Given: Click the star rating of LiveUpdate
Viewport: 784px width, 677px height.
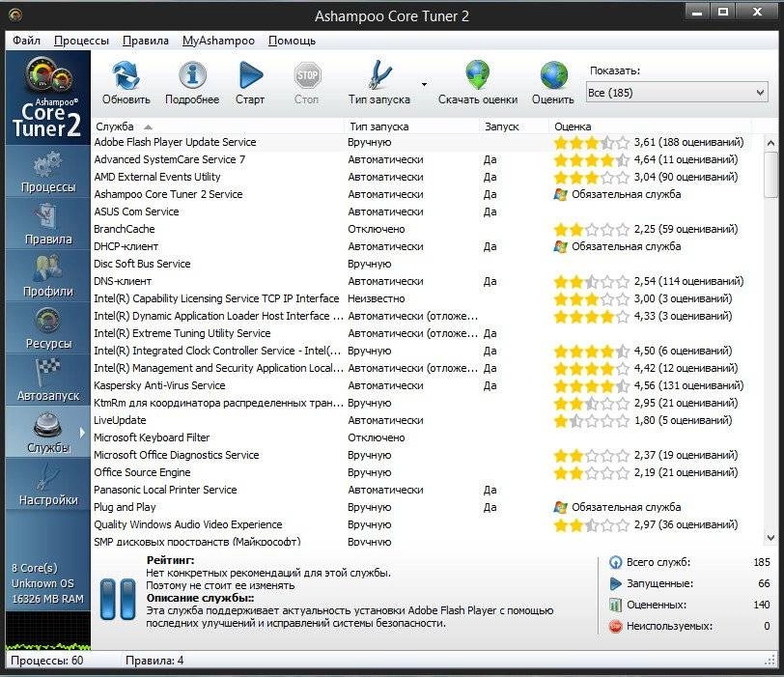Looking at the screenshot, I should click(592, 420).
